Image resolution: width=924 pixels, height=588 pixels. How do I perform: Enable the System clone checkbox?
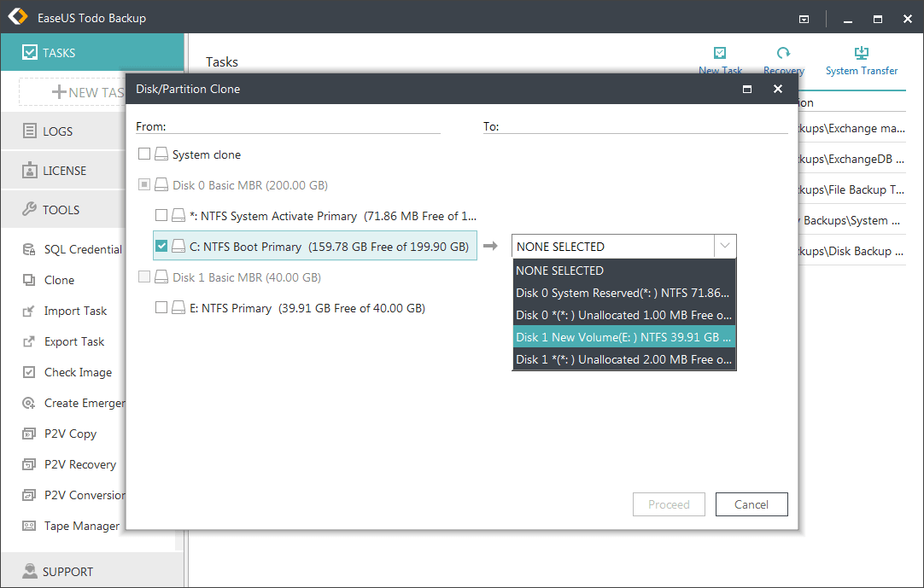click(x=145, y=154)
